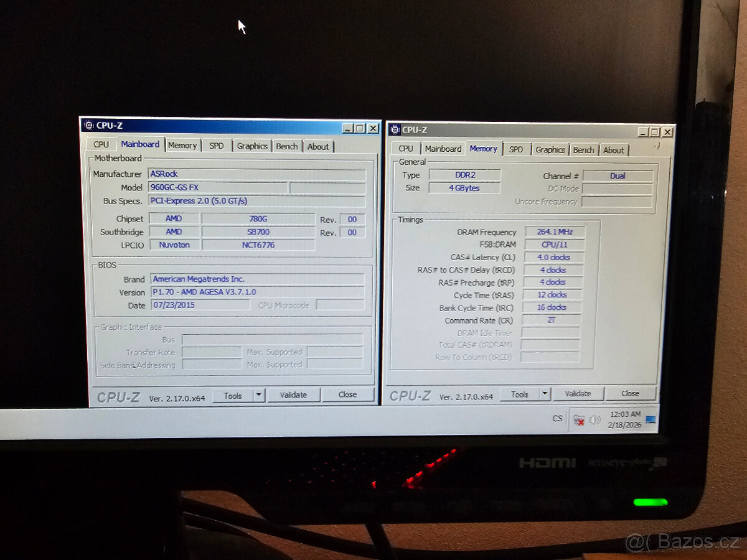This screenshot has height=560, width=747.
Task: Select the CS language indicator in the taskbar
Action: (558, 418)
